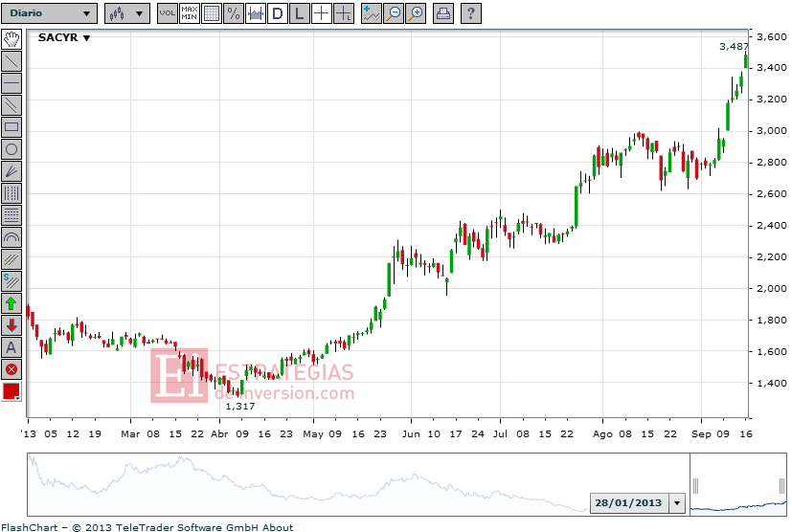
Task: Select the horizontal retracement lines tool
Action: (x=11, y=215)
